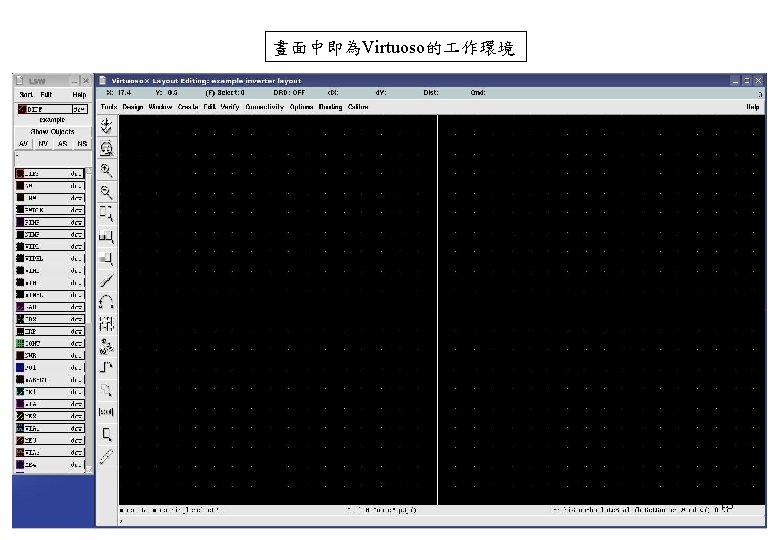Viewport: 780px width, 540px height.
Task: Click the 'DRD: OFF' status text
Action: [289, 92]
